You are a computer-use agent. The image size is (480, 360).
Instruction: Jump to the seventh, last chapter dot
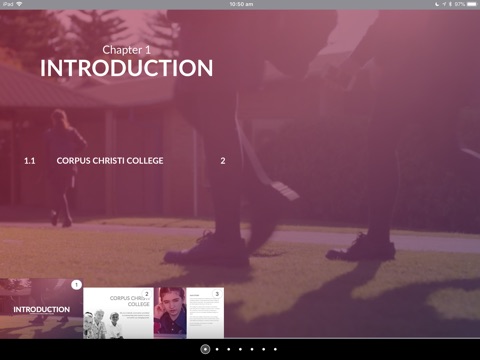(x=275, y=349)
